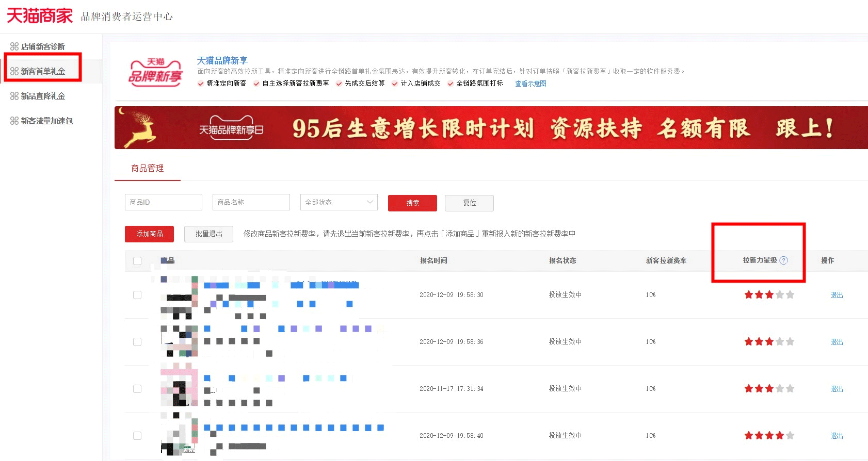The width and height of the screenshot is (868, 461).
Task: Click the 天猫商家 logo in header
Action: (40, 16)
